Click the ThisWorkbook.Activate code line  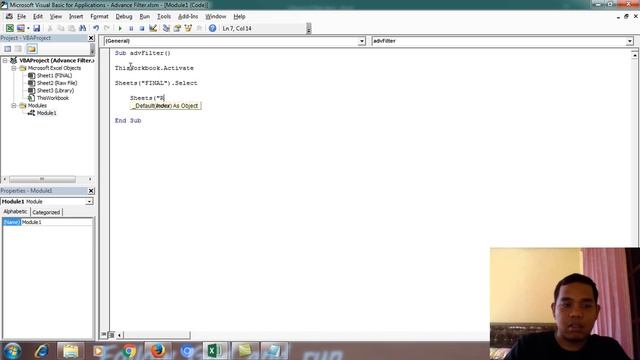point(154,68)
